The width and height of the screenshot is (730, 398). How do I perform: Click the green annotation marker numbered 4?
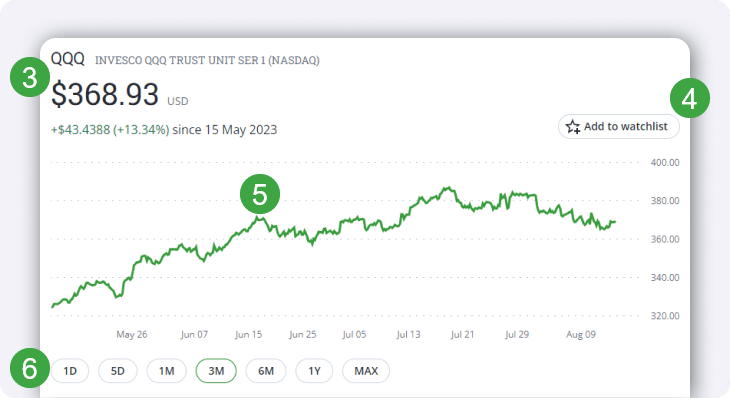coord(689,98)
